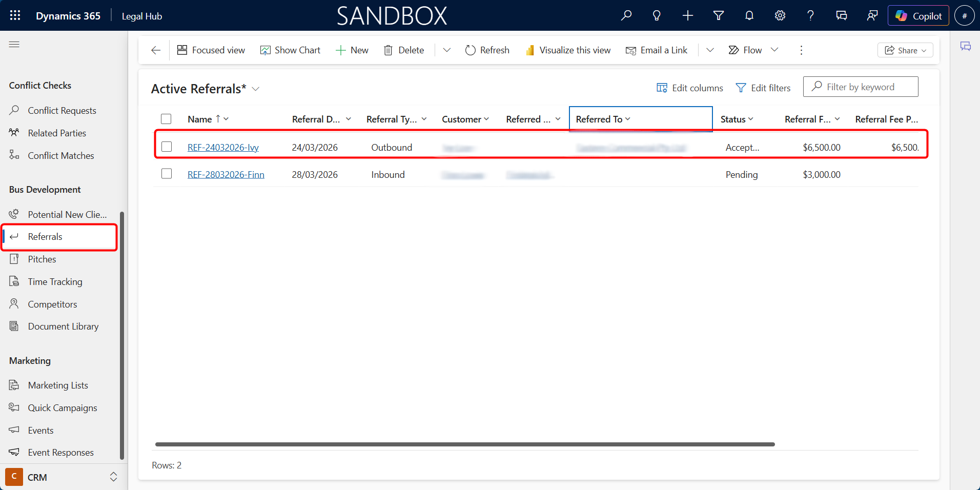Click Email a Link
The height and width of the screenshot is (490, 980).
pos(657,50)
